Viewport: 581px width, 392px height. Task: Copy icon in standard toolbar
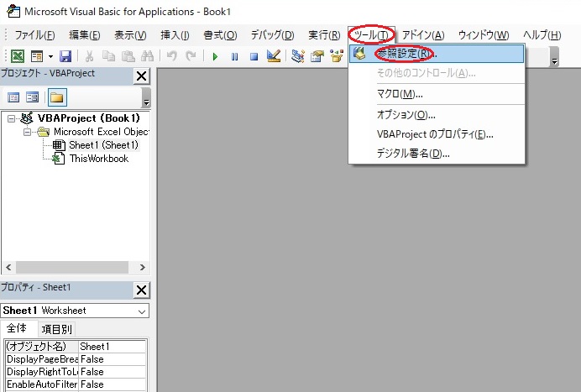pyautogui.click(x=108, y=56)
